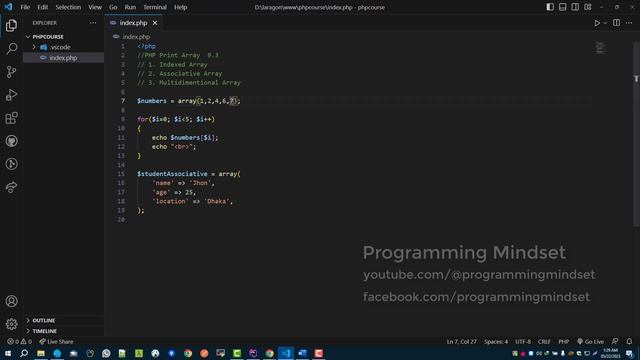Image resolution: width=640 pixels, height=360 pixels.
Task: Open the Live Share activity bar icon
Action: coord(11,187)
